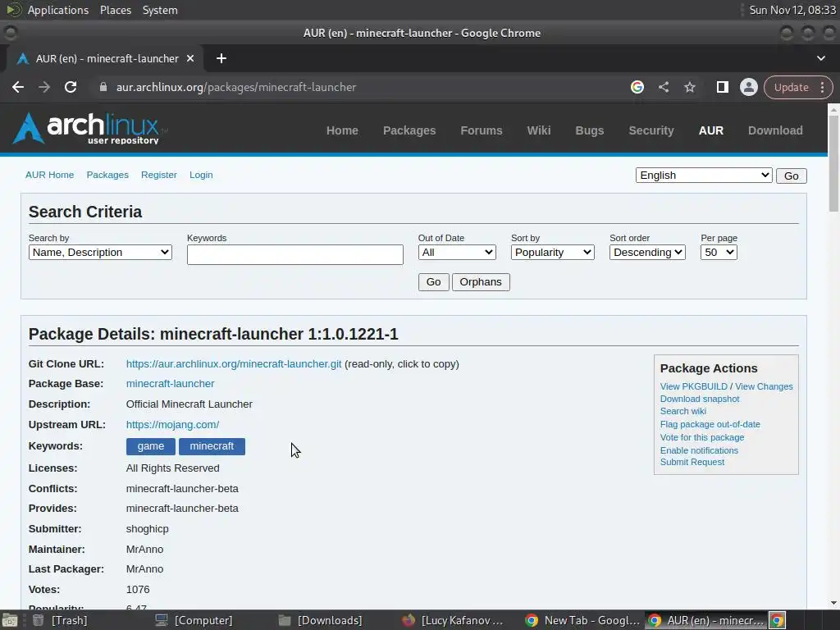Image resolution: width=840 pixels, height=630 pixels.
Task: Open Wiki in the Arch navigation bar
Action: [539, 130]
